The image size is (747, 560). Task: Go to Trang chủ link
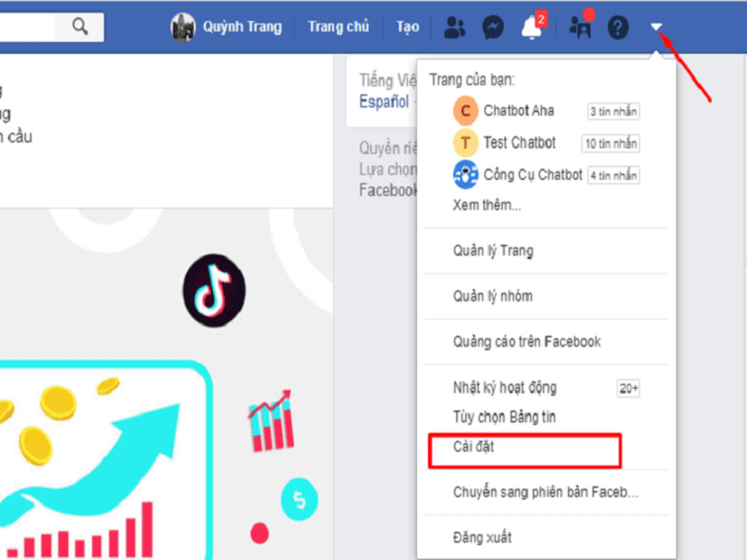[x=338, y=27]
